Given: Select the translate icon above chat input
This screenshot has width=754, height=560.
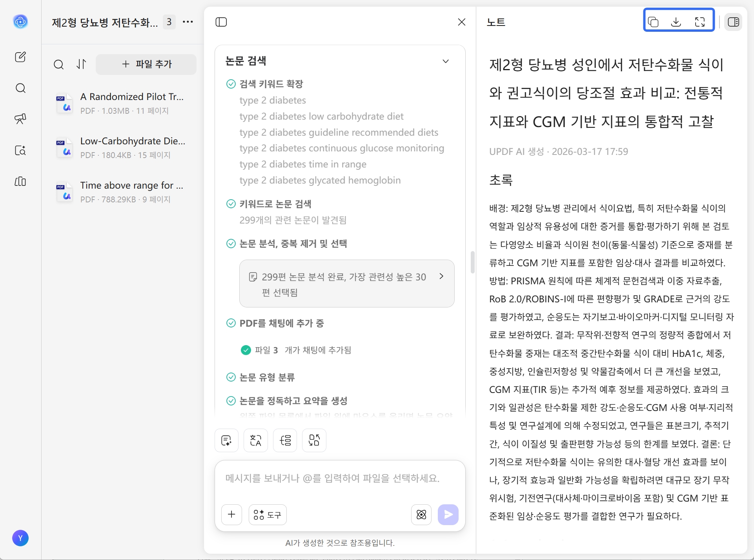Looking at the screenshot, I should (x=255, y=440).
